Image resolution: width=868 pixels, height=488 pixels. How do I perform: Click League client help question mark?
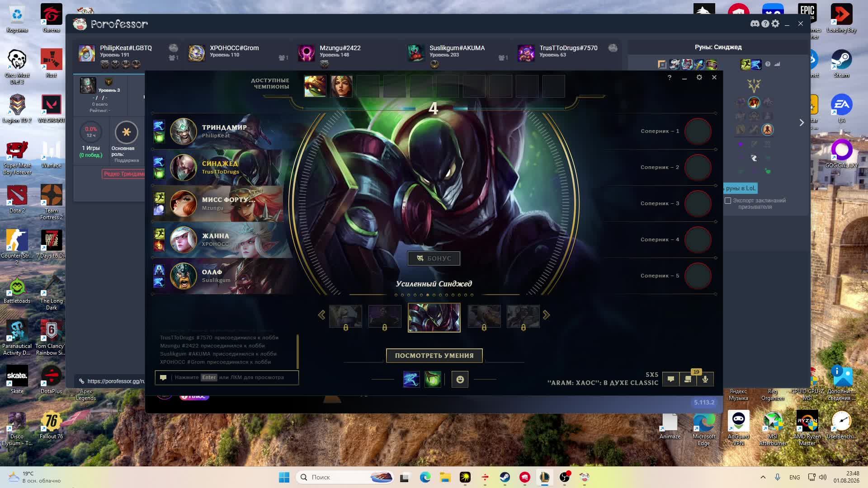[670, 77]
